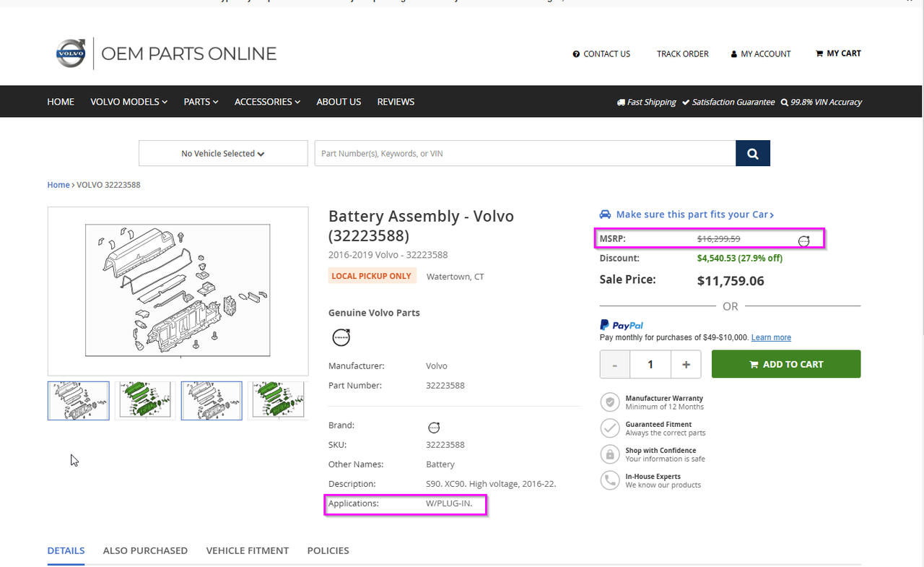
Task: Click the quantity input field
Action: tap(650, 365)
